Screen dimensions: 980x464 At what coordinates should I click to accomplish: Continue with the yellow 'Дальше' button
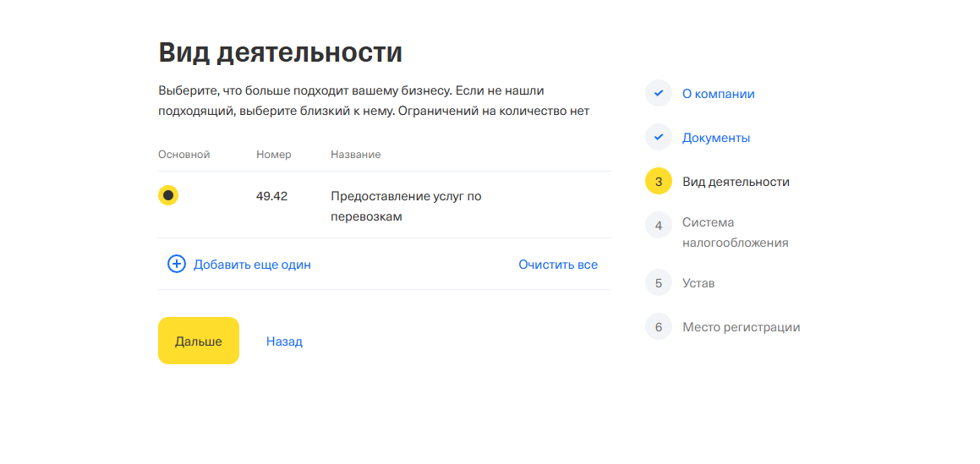click(199, 341)
